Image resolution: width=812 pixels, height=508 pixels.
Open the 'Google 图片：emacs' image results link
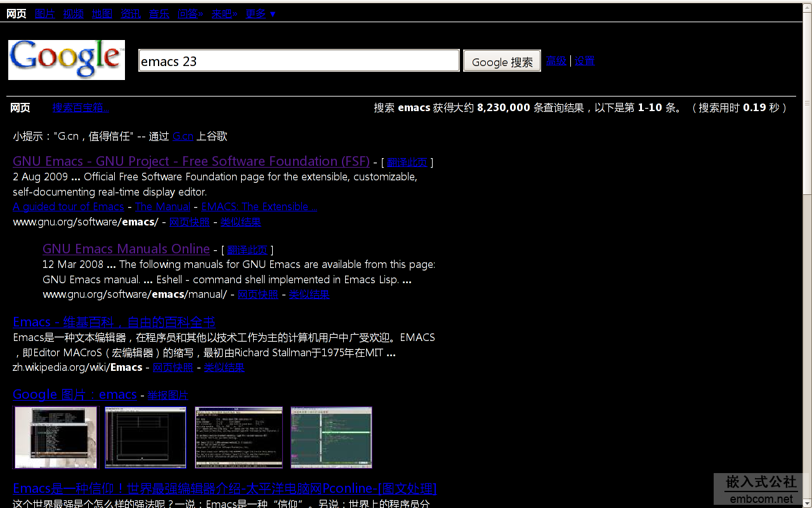(75, 394)
